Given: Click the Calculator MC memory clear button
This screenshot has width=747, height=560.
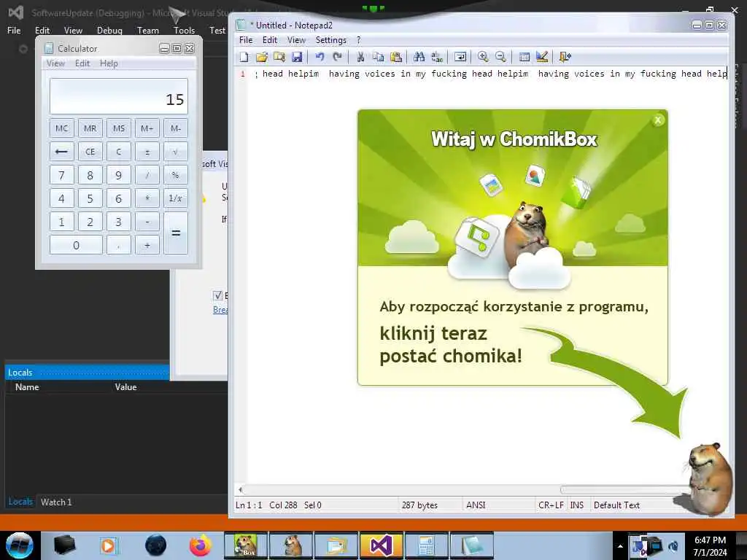Looking at the screenshot, I should pos(61,128).
